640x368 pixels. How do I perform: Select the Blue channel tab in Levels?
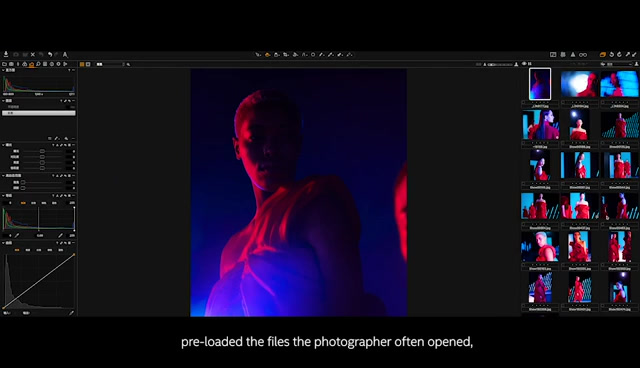(x=54, y=203)
